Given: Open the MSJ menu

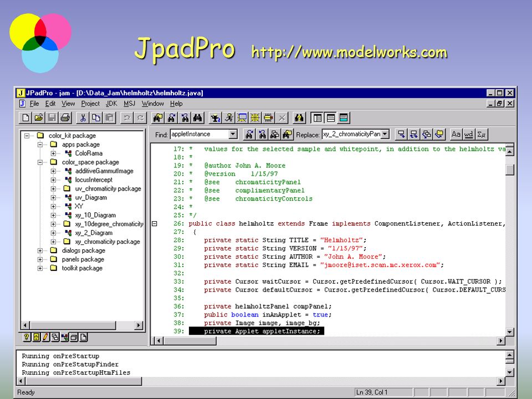Looking at the screenshot, I should [x=129, y=104].
